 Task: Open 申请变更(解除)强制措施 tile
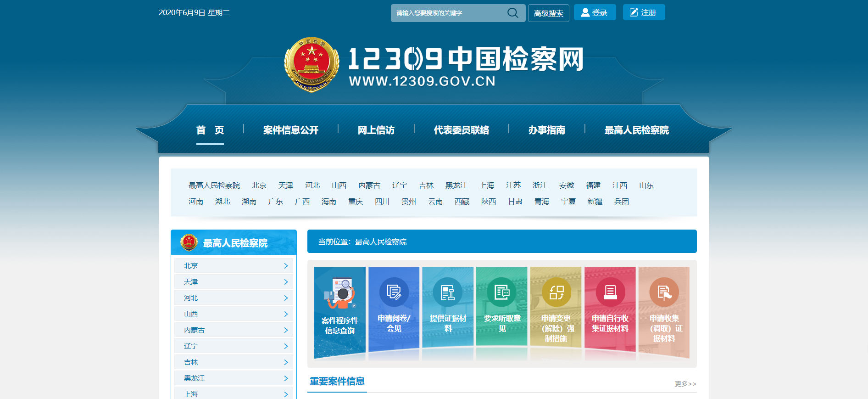(x=556, y=313)
